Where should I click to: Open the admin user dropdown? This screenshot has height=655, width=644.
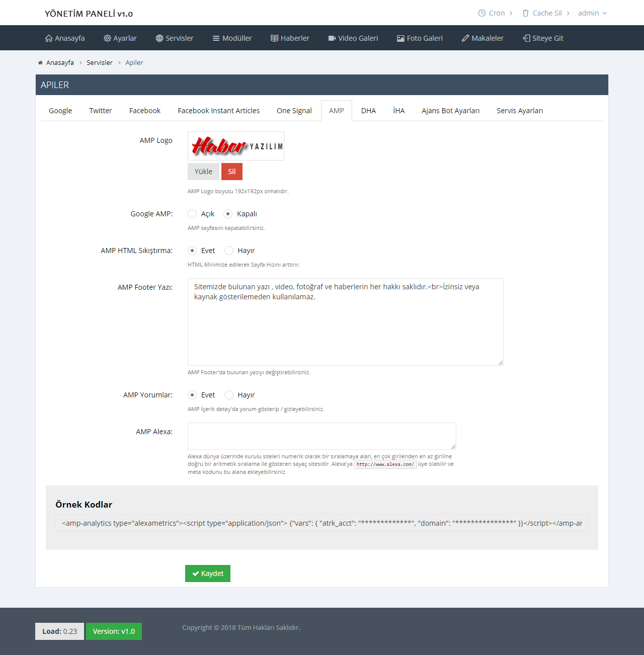coord(592,13)
